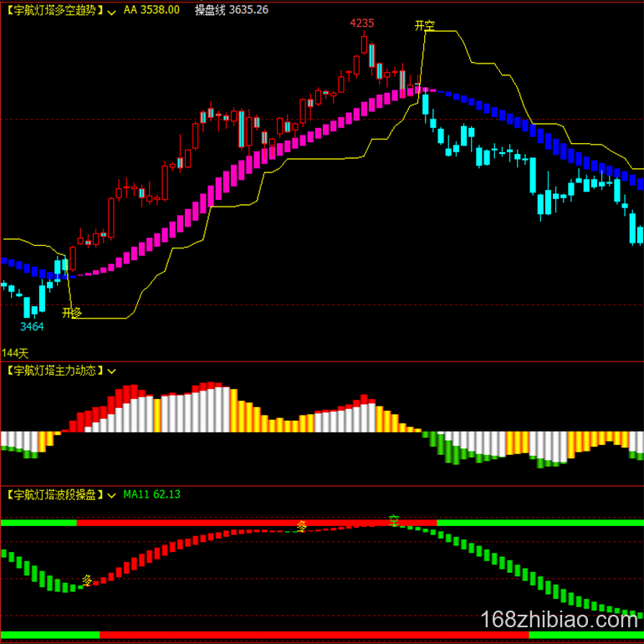Select the 宇航灯塔主力动态 panel title
This screenshot has width=644, height=644.
point(54,371)
